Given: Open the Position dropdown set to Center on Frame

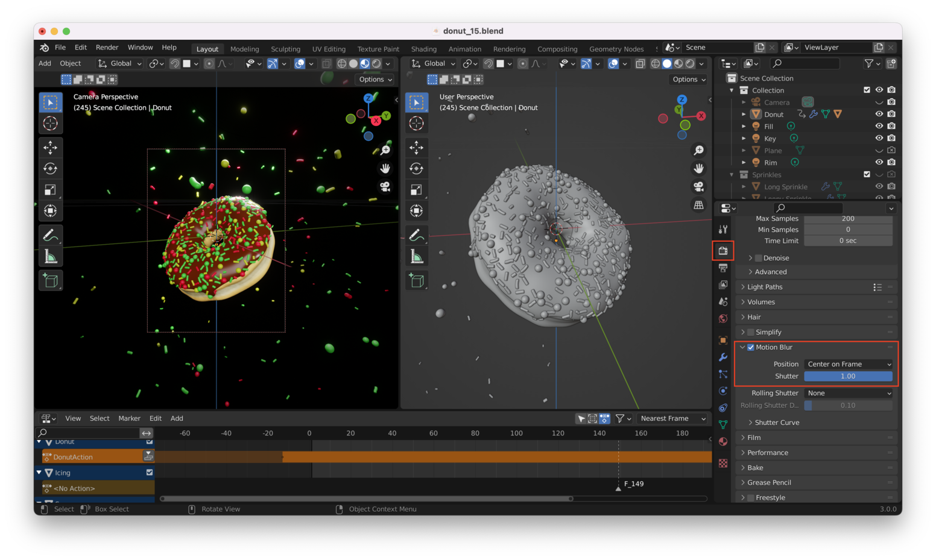Looking at the screenshot, I should point(849,364).
